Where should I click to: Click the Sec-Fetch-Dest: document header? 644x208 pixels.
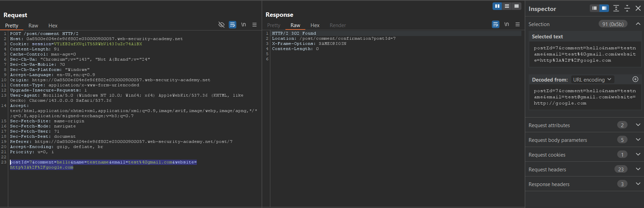43,136
